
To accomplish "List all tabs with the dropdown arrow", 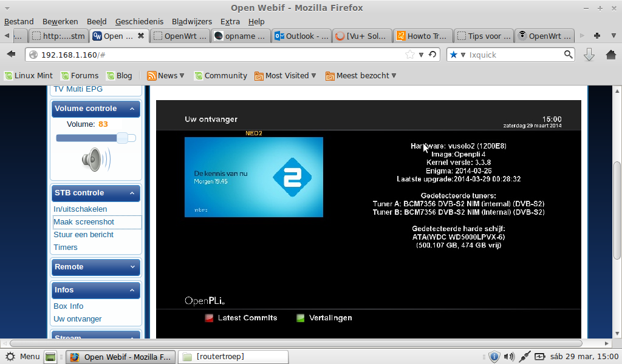I will (613, 36).
